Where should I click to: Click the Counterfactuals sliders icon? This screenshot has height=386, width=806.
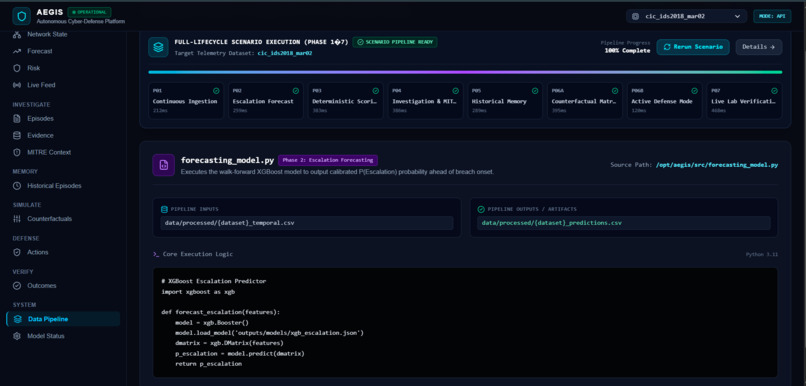[x=17, y=219]
